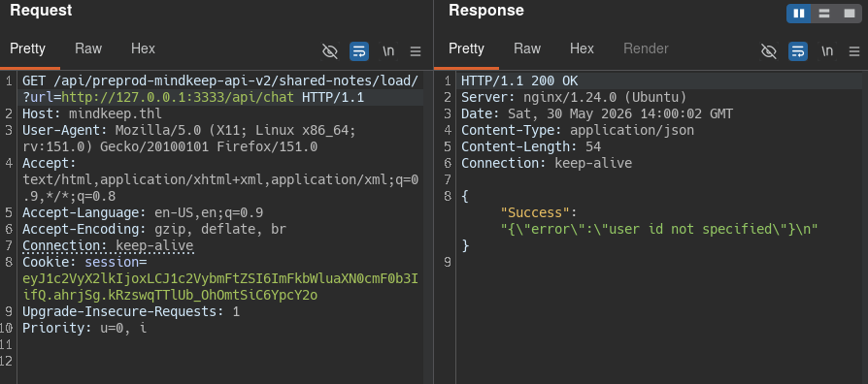Click Connection: keep-alive in Response
This screenshot has height=384, width=868.
tap(547, 164)
